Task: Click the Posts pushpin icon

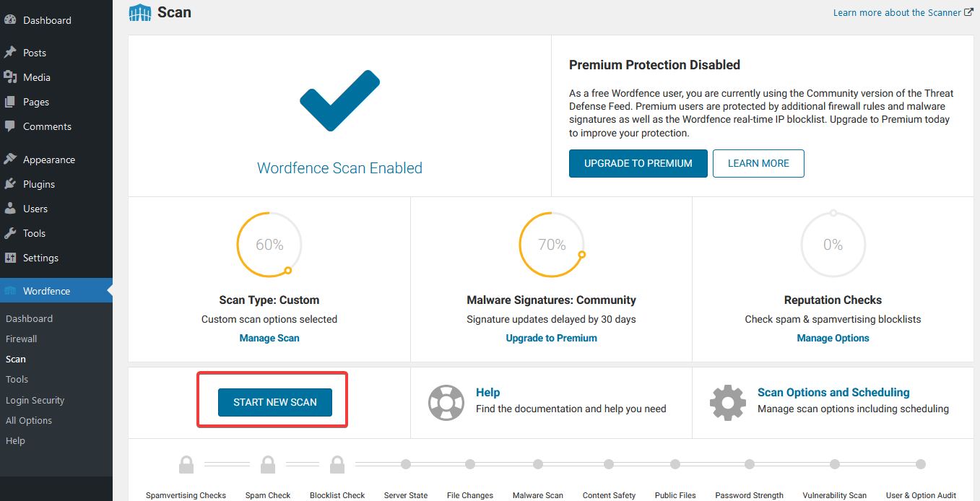Action: coord(10,53)
